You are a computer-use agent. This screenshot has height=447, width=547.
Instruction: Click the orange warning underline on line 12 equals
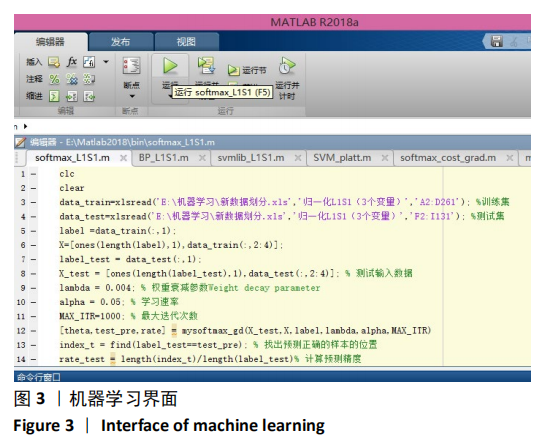coord(174,331)
